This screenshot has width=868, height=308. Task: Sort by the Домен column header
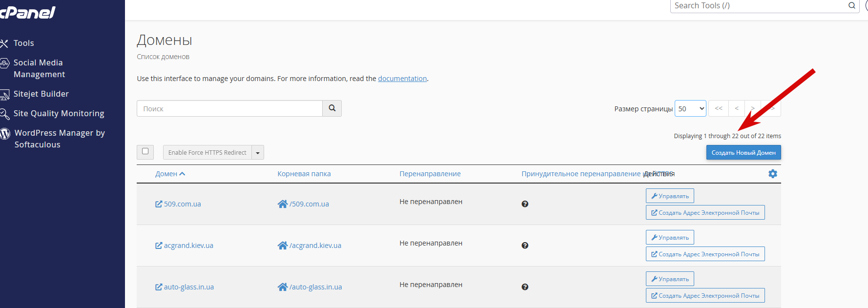point(170,174)
